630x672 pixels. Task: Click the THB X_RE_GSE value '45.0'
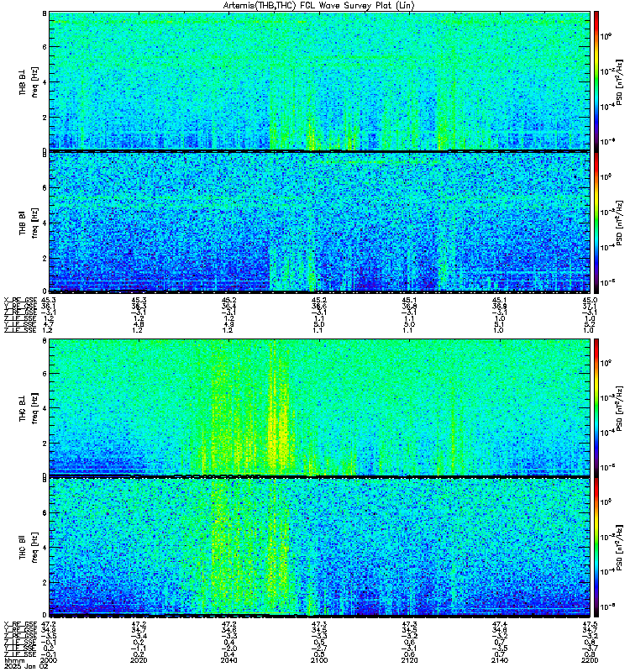590,301
